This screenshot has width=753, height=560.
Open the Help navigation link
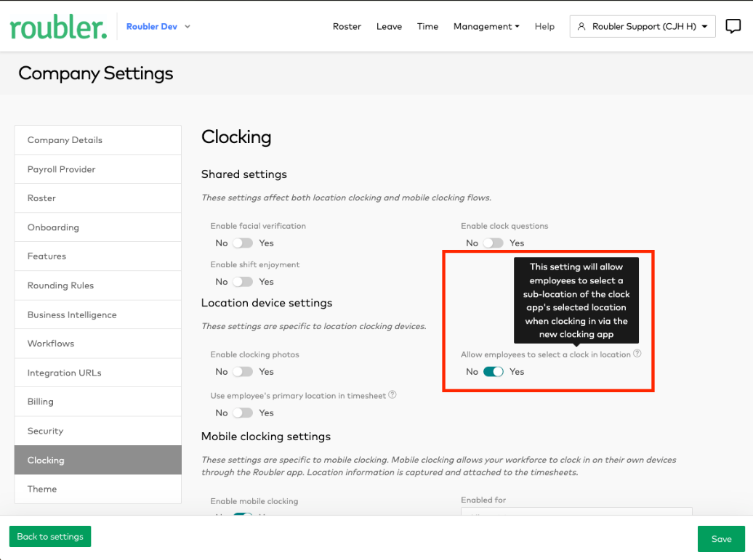[x=544, y=26]
